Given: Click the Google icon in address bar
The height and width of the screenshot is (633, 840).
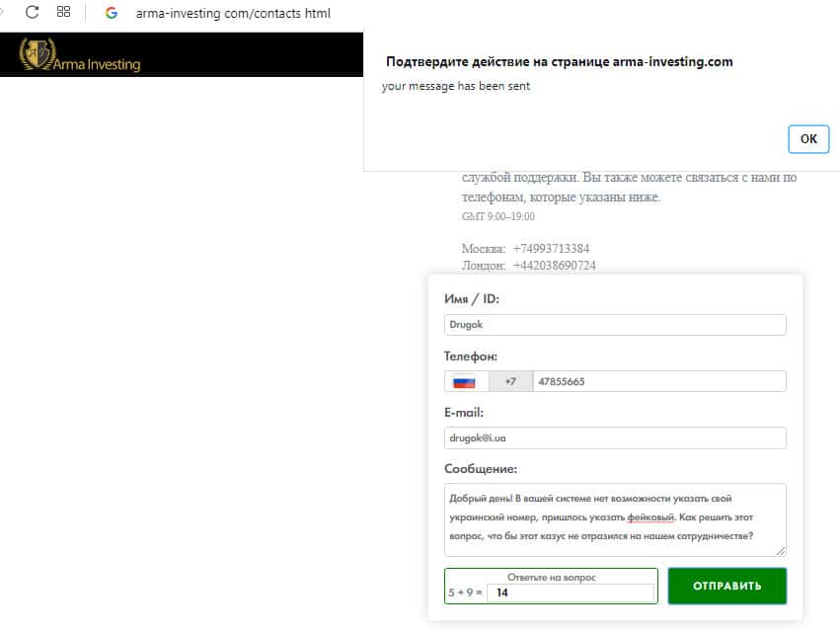Looking at the screenshot, I should [x=112, y=13].
